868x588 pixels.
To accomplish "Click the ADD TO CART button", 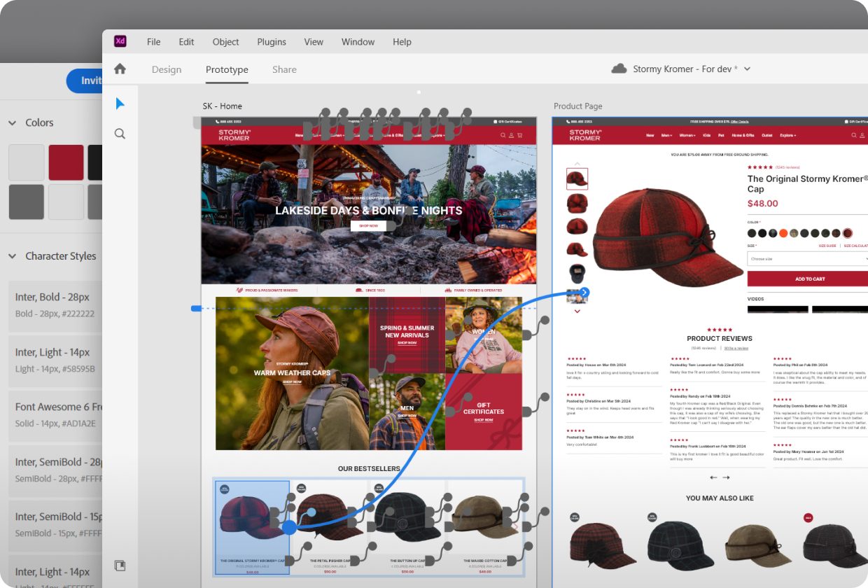I will (x=808, y=279).
